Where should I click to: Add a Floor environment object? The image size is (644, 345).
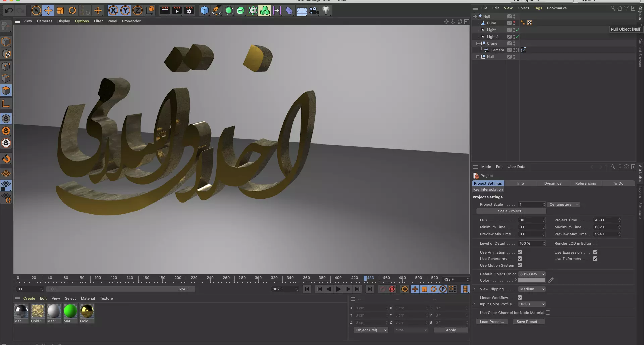click(302, 10)
